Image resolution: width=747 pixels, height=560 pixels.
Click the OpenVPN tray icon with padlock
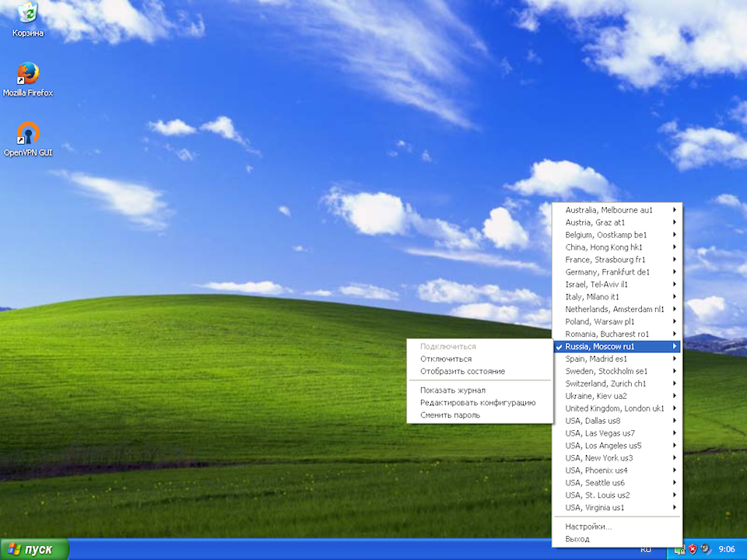679,549
